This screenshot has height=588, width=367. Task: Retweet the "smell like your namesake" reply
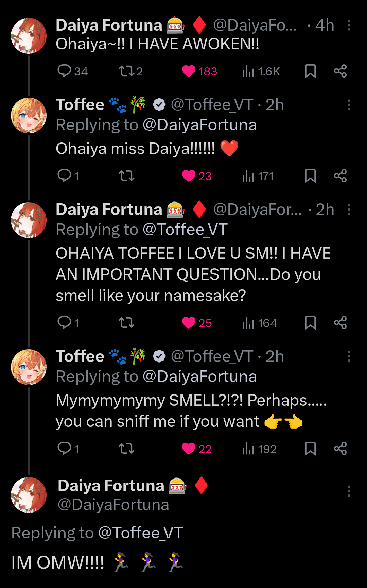[x=126, y=323]
